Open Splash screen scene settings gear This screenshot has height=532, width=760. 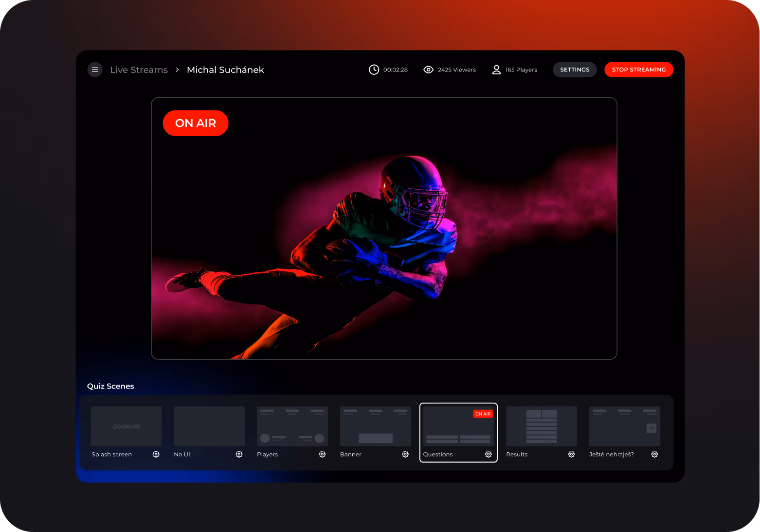tap(156, 454)
